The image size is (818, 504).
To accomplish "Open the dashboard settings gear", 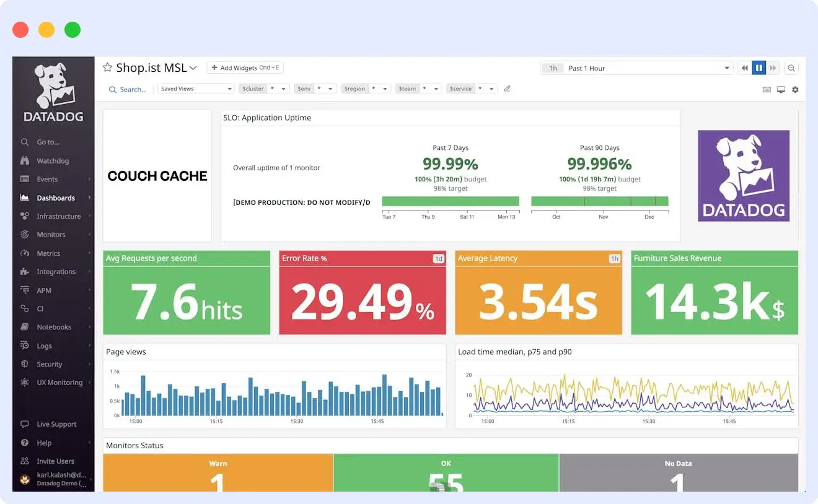I will (x=795, y=89).
